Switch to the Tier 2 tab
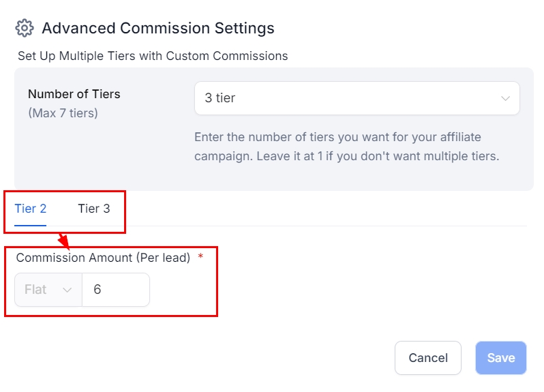544x392 pixels. [x=31, y=209]
